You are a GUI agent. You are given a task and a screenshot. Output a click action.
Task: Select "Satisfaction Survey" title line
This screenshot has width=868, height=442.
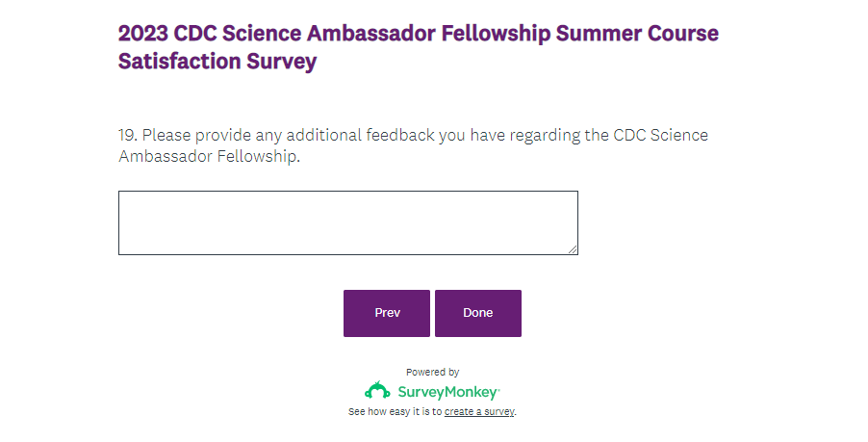(x=217, y=62)
